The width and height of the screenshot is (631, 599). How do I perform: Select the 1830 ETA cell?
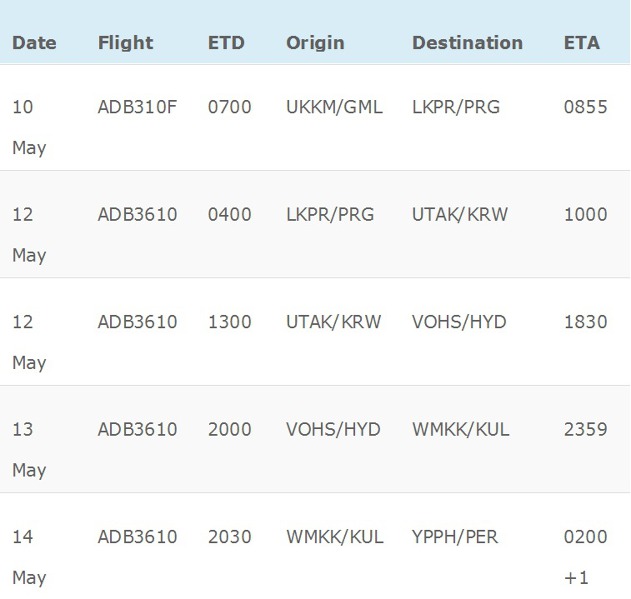click(585, 322)
